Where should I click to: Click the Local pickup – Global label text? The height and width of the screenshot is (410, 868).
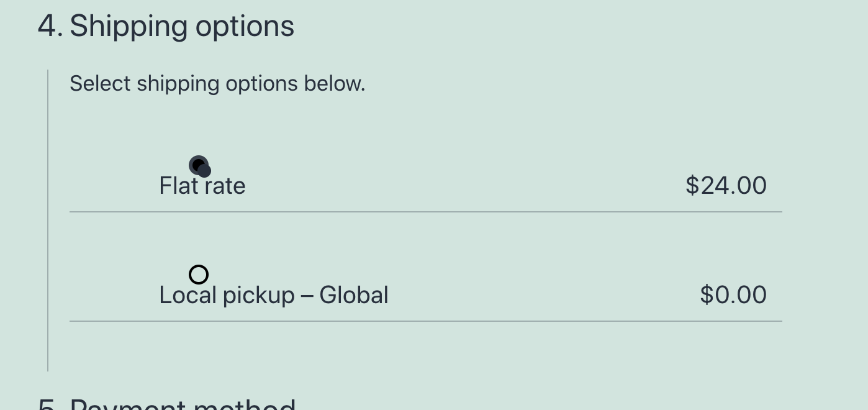point(274,294)
